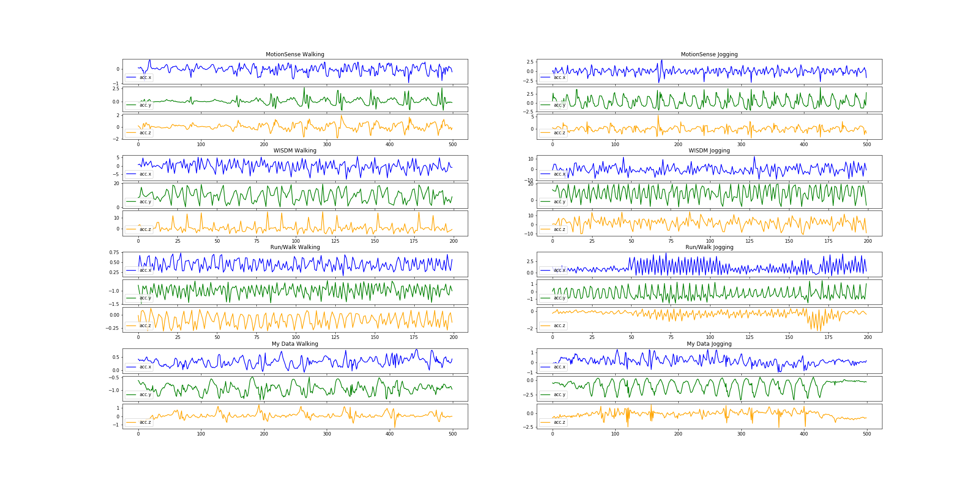Select acc.z legend in MotionSense Jogging plot

point(553,133)
